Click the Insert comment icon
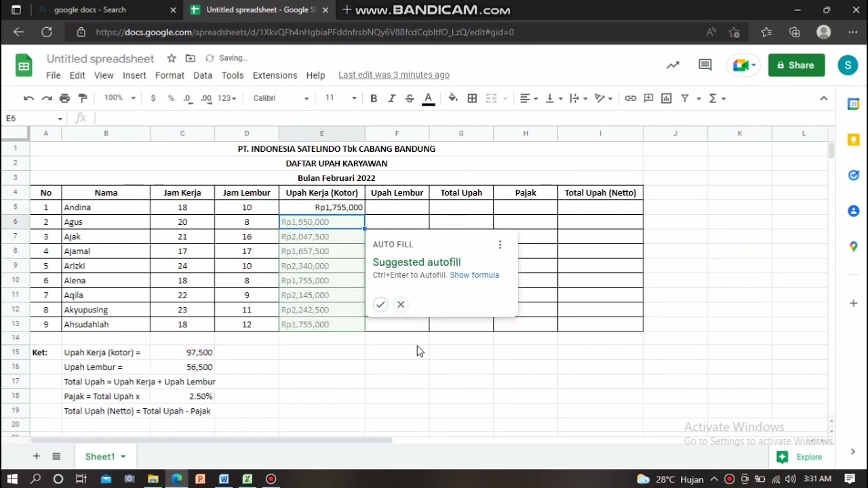868x488 pixels. pyautogui.click(x=648, y=98)
